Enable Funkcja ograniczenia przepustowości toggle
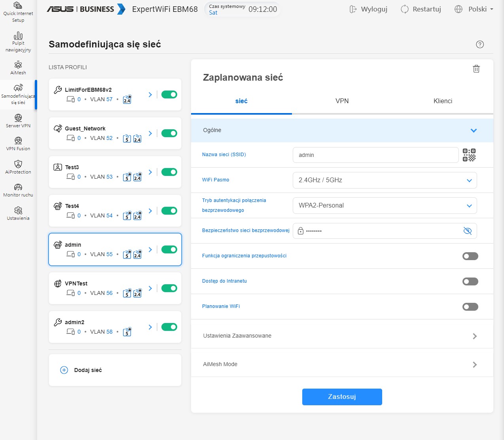504x440 pixels. click(x=470, y=256)
